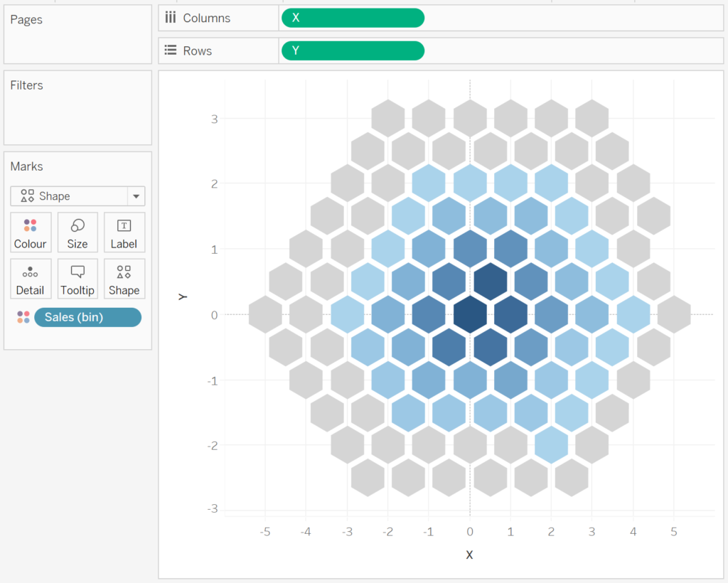Click the Y axis tick label 2
728x583 pixels.
[214, 184]
